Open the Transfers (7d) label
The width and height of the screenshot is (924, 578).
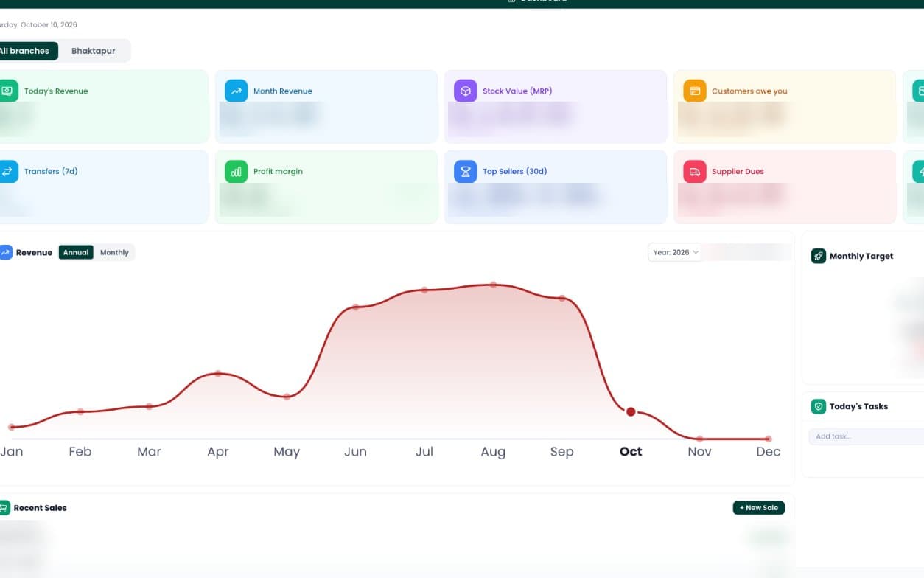51,171
